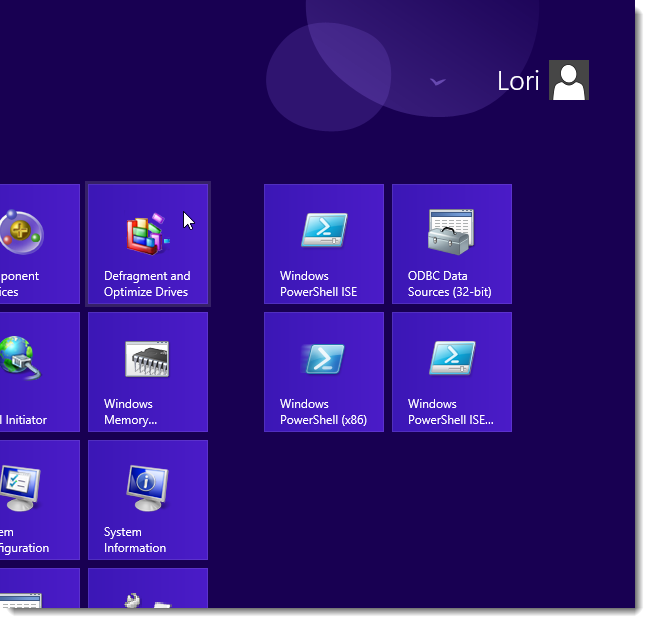Click the 'Defragment and Optimize Drives' label text
Image resolution: width=650 pixels, height=623 pixels.
point(147,284)
